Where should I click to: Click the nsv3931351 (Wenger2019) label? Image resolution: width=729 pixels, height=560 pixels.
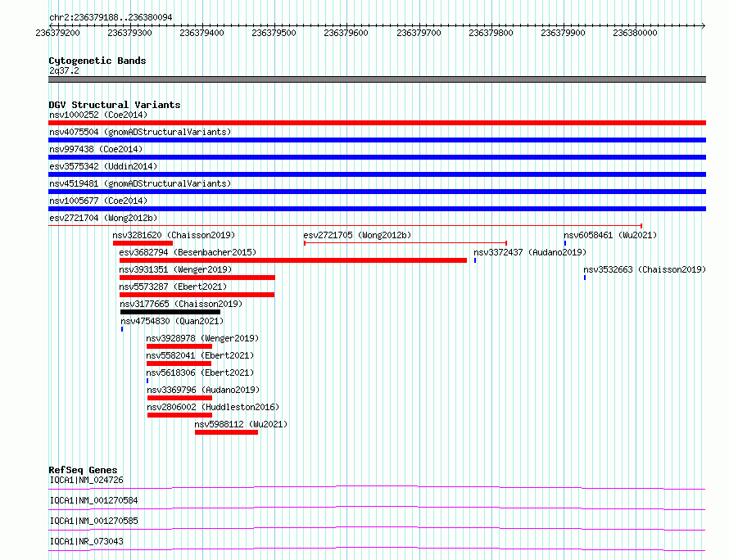click(175, 269)
